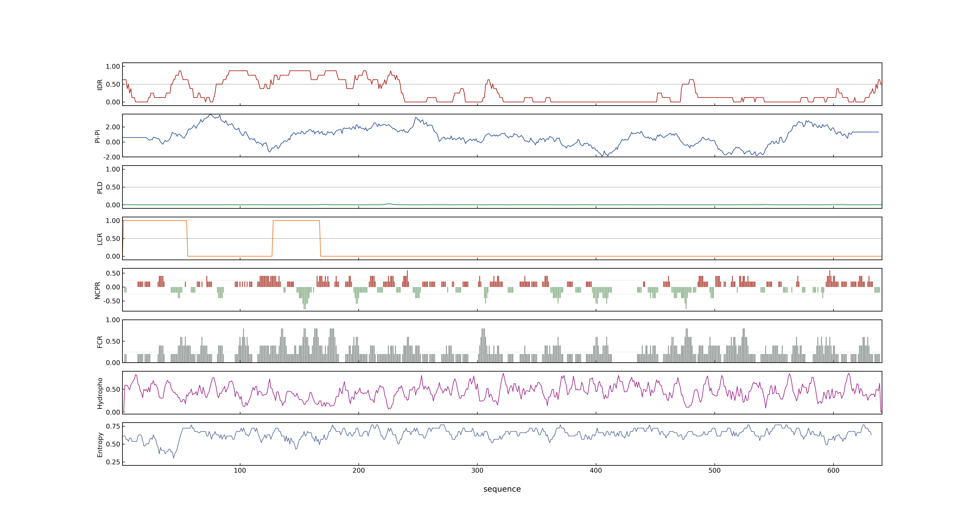The image size is (980, 523).
Task: Click the LCR axis label
Action: pos(100,239)
